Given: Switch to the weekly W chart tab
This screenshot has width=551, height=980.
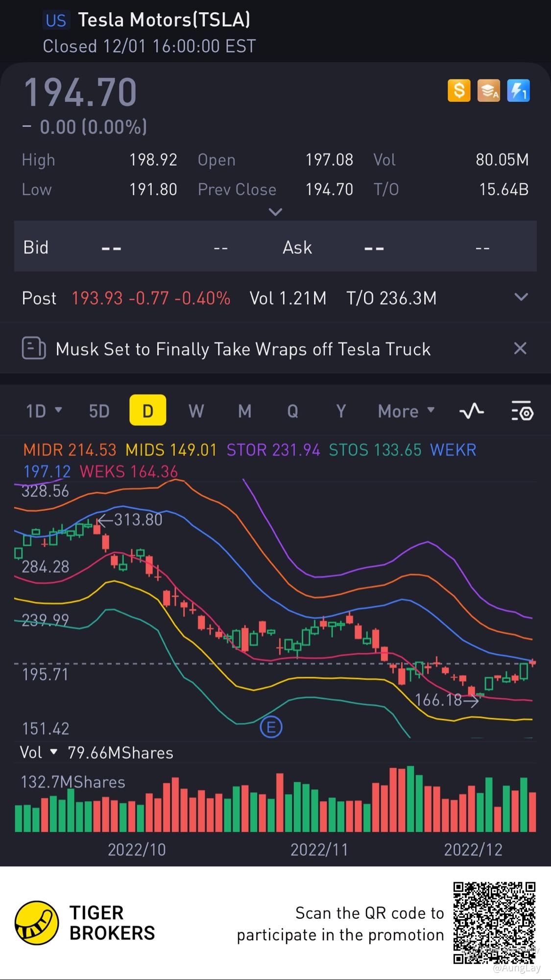Looking at the screenshot, I should pyautogui.click(x=196, y=411).
